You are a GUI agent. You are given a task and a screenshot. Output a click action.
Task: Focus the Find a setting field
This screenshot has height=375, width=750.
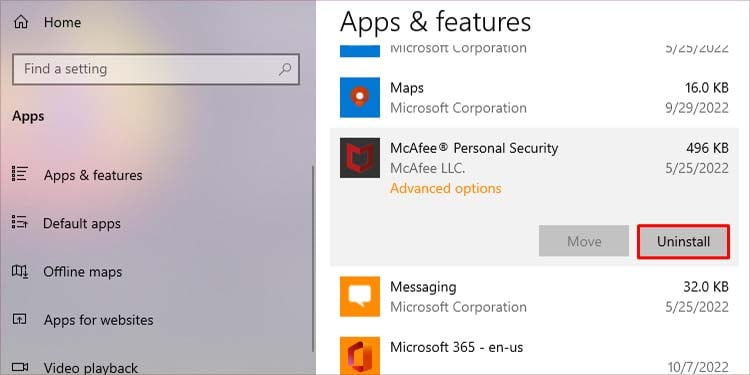point(156,69)
